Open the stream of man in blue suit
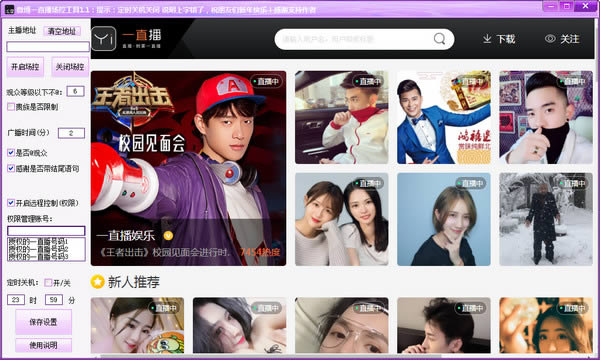Screen dimensions: 600x360 click(x=444, y=117)
